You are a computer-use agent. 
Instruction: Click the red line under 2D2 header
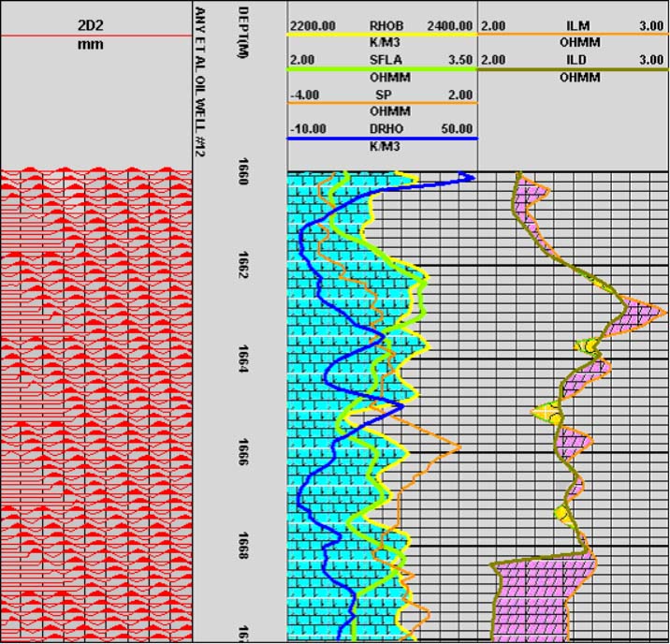95,36
